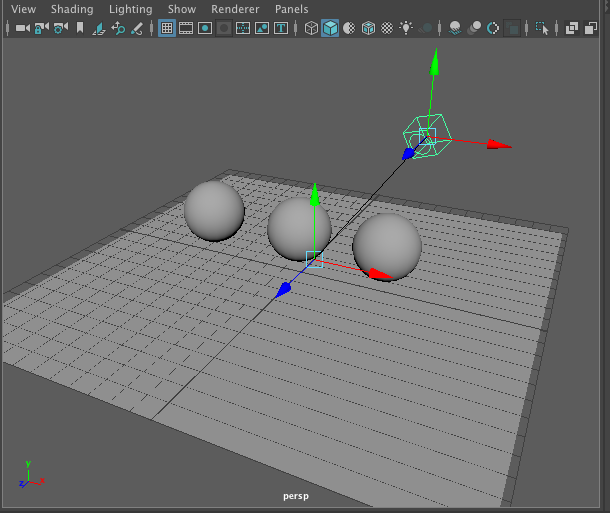Open the Panels menu

292,9
